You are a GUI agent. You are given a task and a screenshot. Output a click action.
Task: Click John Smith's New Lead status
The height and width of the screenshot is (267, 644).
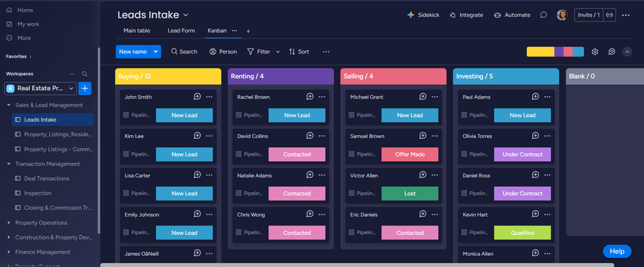[184, 116]
